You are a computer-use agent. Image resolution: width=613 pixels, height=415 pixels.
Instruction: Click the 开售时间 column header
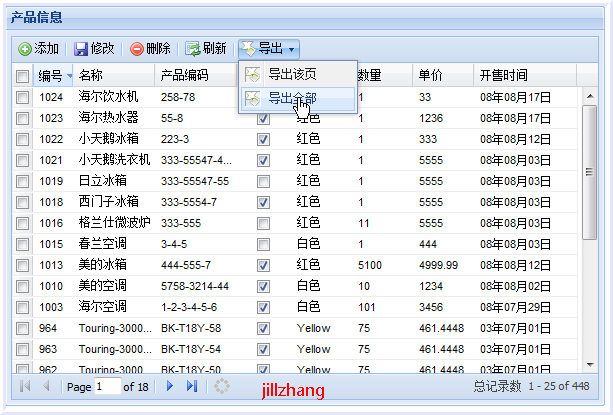point(503,76)
